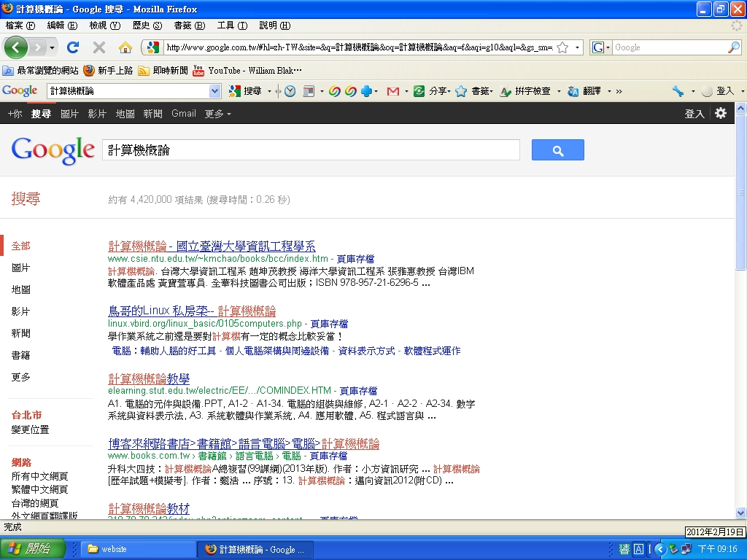747x560 pixels.
Task: Click the Google logo on the results page
Action: 53,150
